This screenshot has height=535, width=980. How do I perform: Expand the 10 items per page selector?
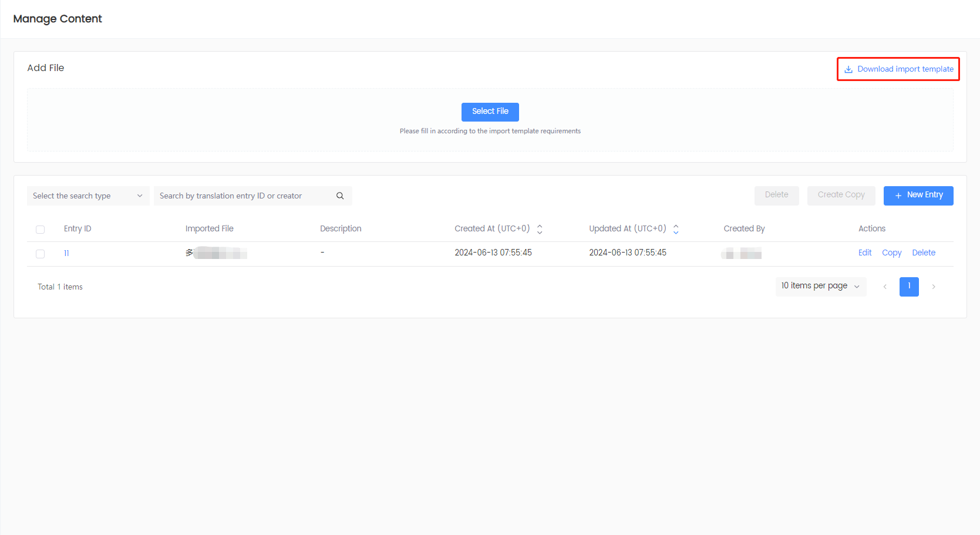coord(820,286)
